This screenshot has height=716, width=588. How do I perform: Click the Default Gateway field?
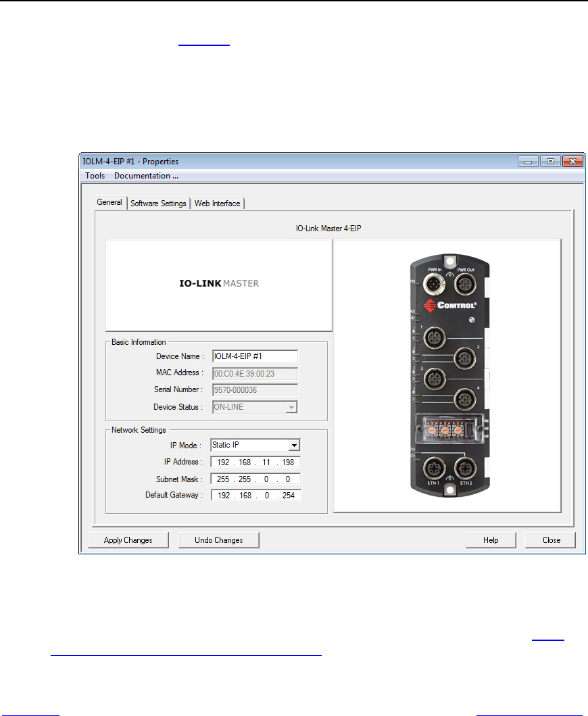click(x=255, y=495)
